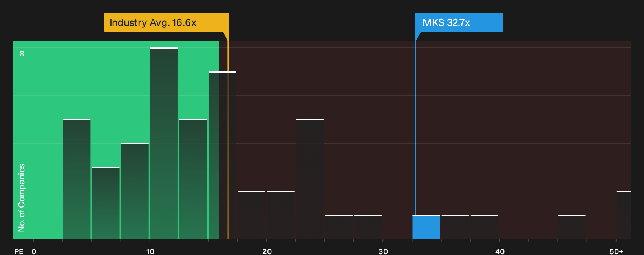Click the axis label 10
The width and height of the screenshot is (644, 255).
[x=150, y=251]
